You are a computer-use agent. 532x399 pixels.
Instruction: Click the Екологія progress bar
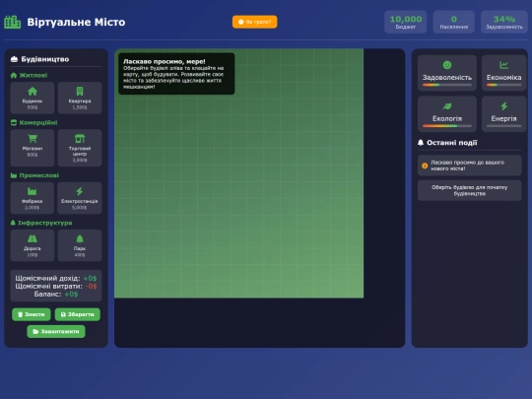(x=447, y=126)
